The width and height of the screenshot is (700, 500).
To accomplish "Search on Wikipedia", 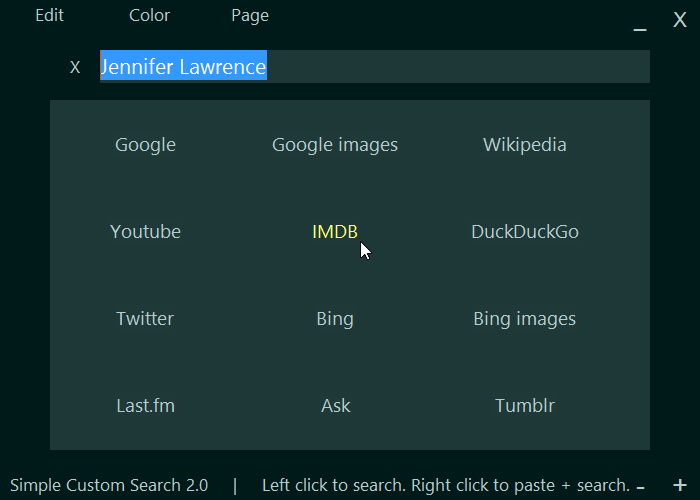I will [525, 145].
